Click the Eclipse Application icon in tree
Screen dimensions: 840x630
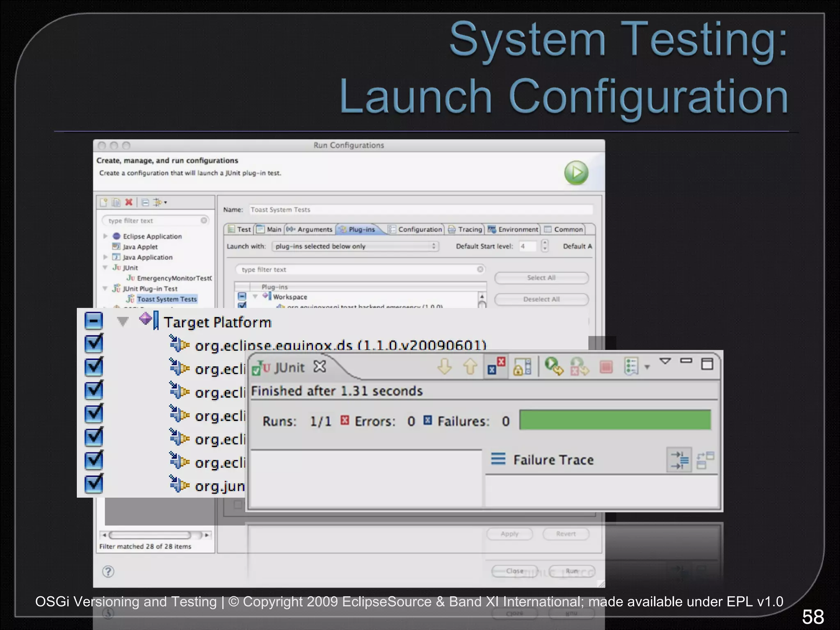coord(116,236)
